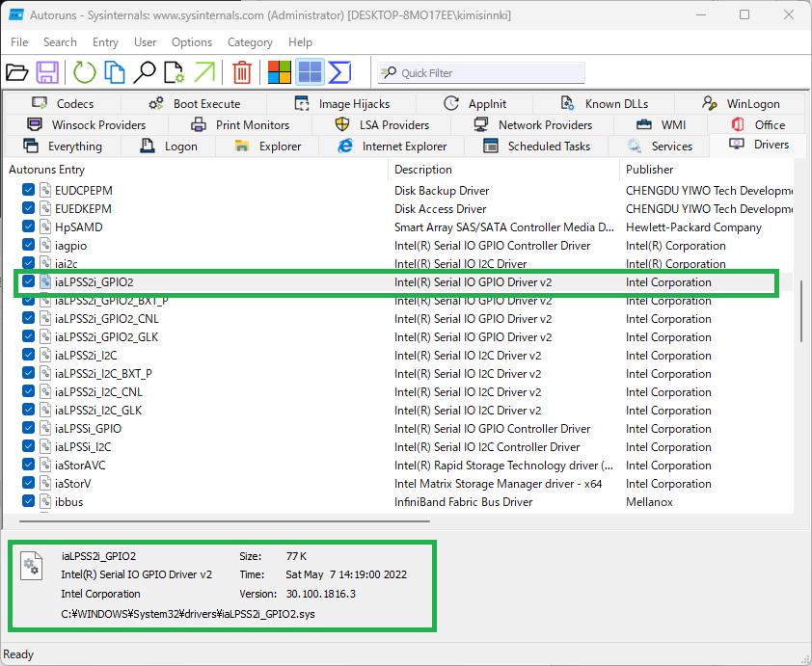
Task: Switch to the Logon tab
Action: (x=169, y=146)
